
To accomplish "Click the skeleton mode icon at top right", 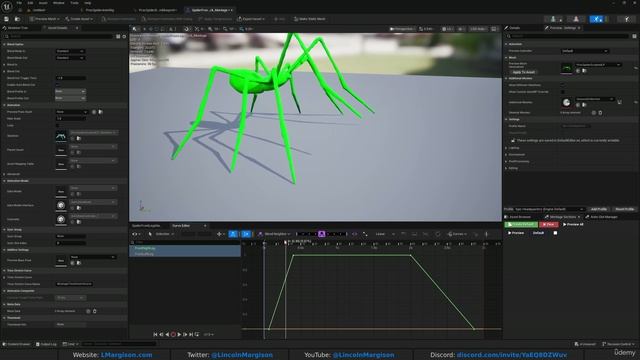I will (x=553, y=19).
